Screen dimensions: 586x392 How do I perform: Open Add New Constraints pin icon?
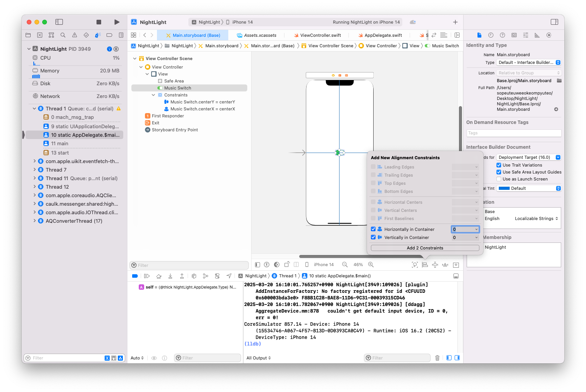point(435,265)
